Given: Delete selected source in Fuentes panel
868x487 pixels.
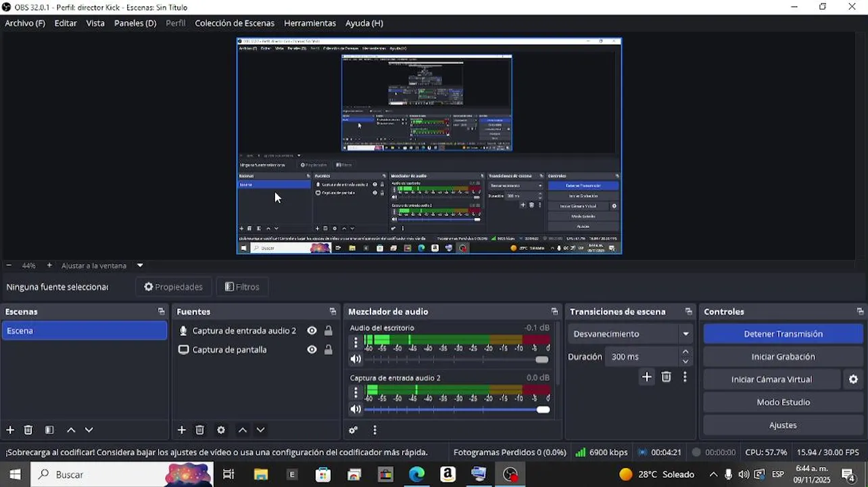Looking at the screenshot, I should pos(200,430).
